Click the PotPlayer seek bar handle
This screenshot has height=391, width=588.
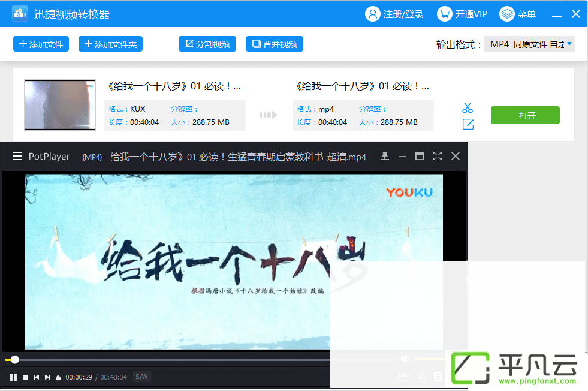pyautogui.click(x=14, y=360)
